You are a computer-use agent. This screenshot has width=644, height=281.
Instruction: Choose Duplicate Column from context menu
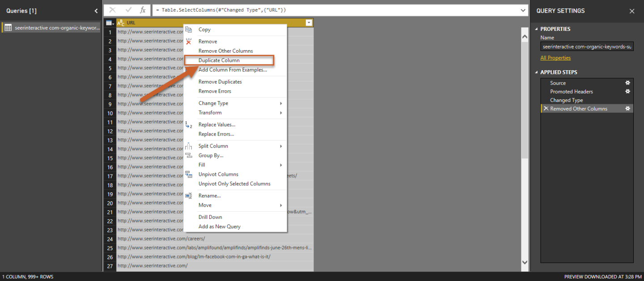coord(219,60)
